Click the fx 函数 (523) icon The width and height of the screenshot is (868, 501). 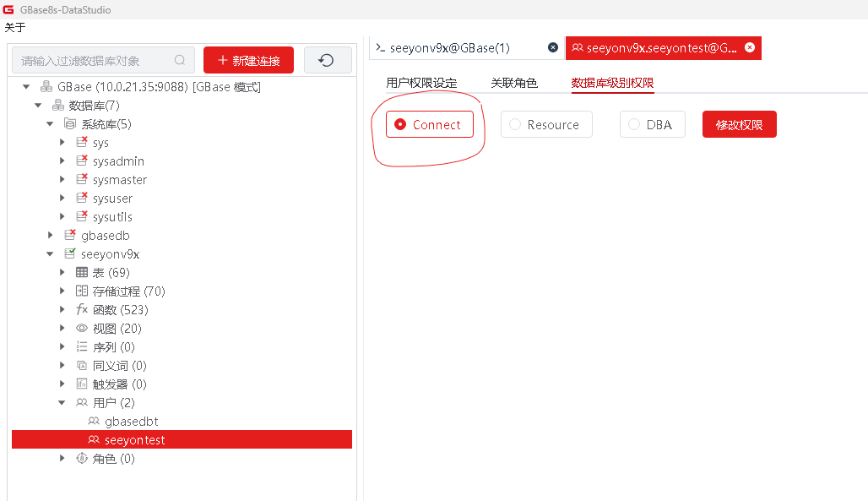click(x=81, y=309)
